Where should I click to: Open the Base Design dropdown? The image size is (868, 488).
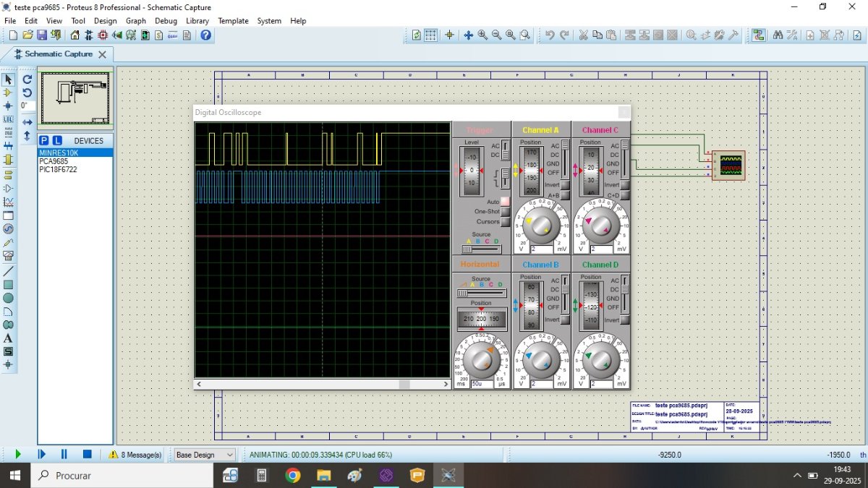(x=205, y=455)
